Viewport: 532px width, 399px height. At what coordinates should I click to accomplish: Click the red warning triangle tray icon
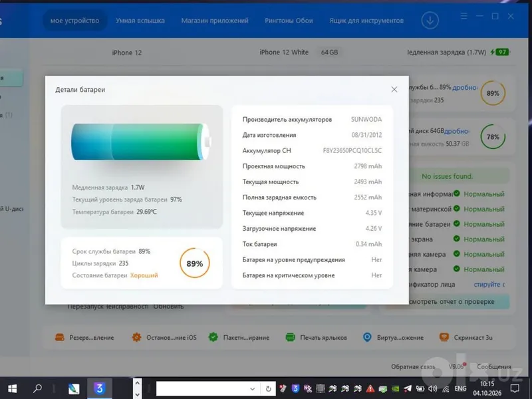(x=370, y=389)
